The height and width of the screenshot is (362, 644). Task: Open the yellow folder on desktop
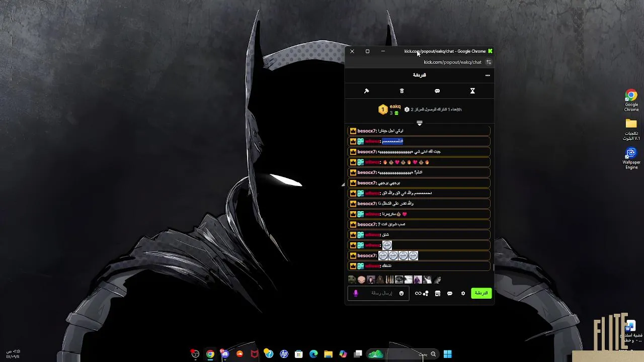pyautogui.click(x=631, y=129)
